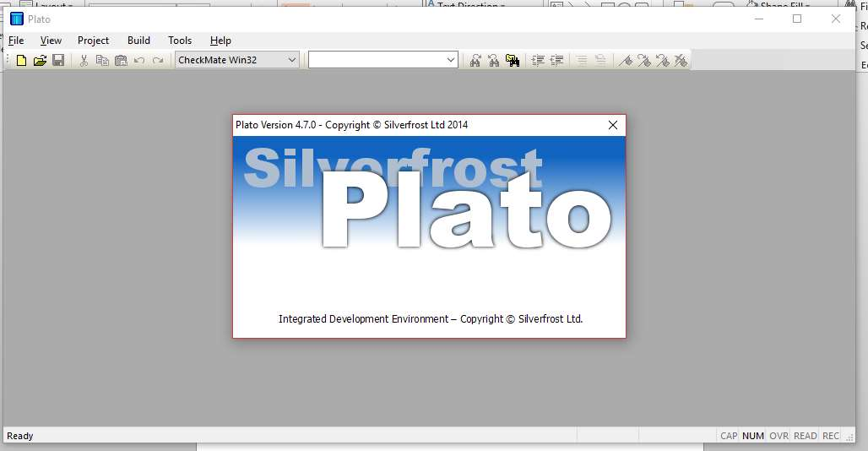Click the REC indicator in status bar
Viewport: 868px width, 451px height.
[830, 436]
